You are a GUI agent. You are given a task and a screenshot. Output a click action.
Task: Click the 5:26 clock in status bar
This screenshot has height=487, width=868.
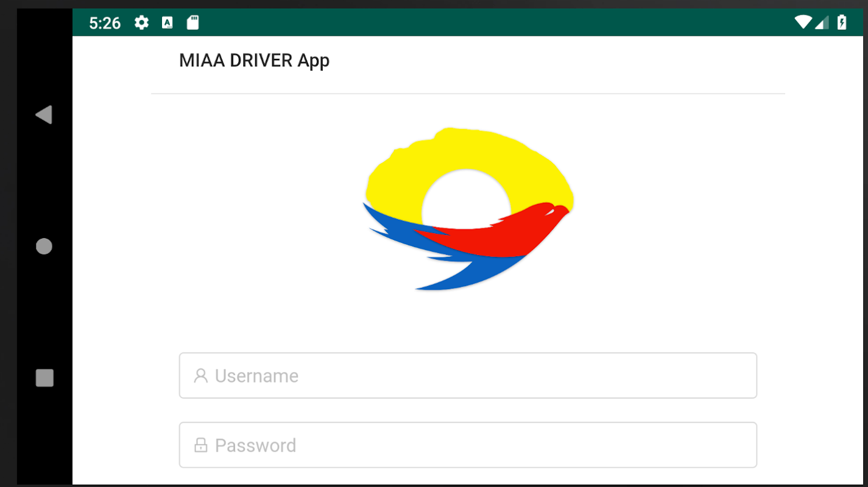[105, 23]
